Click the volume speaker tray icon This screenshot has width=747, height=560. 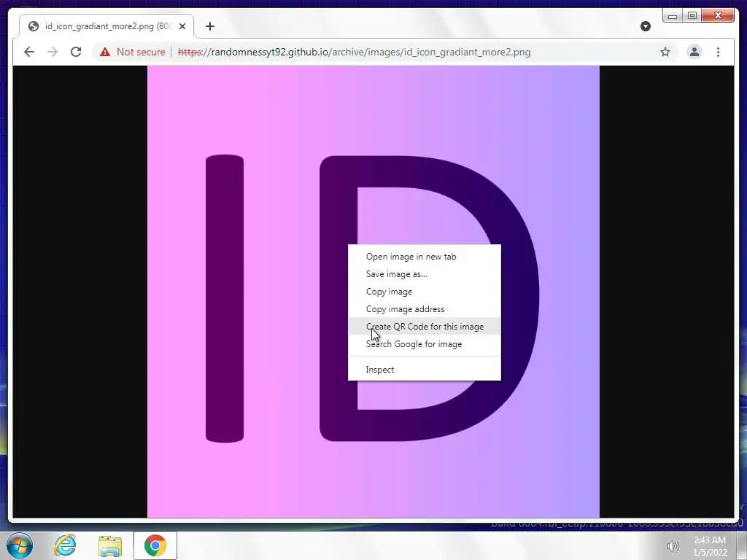[673, 546]
